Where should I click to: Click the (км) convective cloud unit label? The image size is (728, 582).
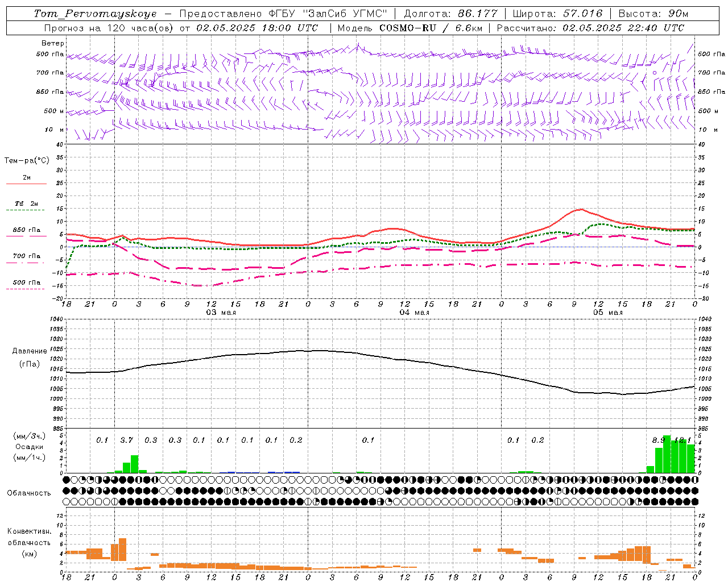tap(29, 554)
